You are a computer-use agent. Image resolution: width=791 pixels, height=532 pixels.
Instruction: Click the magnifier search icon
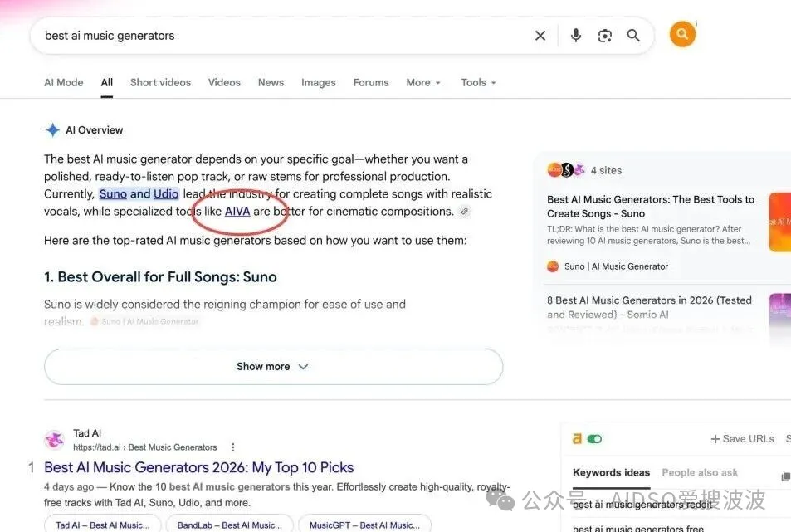click(x=633, y=36)
